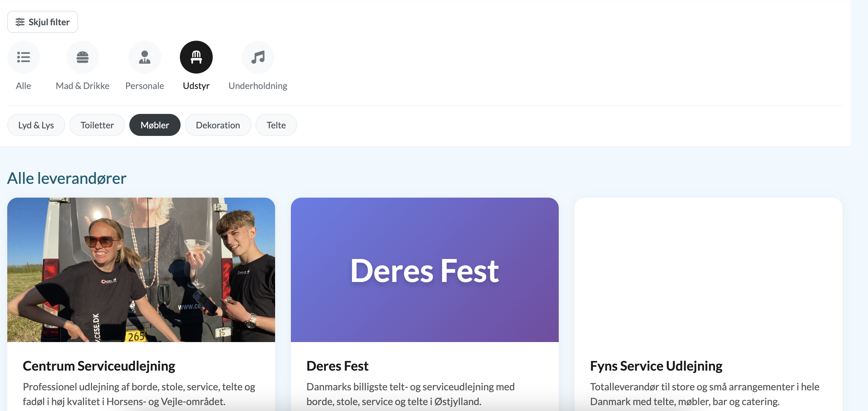Select the Alle category list icon
The image size is (868, 411).
[x=23, y=56]
